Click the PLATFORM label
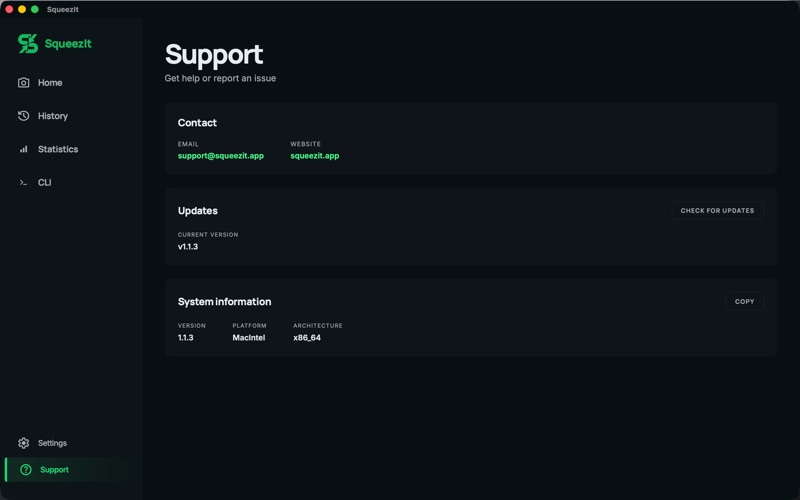The image size is (800, 500). tap(249, 326)
